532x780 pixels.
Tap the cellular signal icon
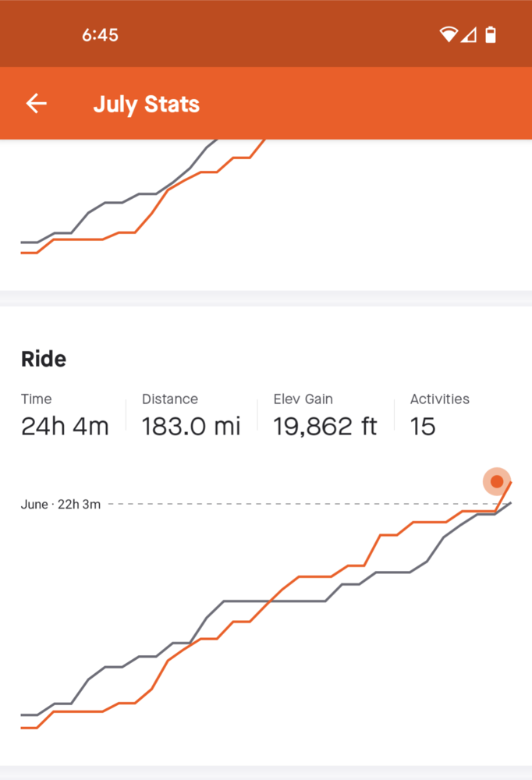[x=468, y=34]
